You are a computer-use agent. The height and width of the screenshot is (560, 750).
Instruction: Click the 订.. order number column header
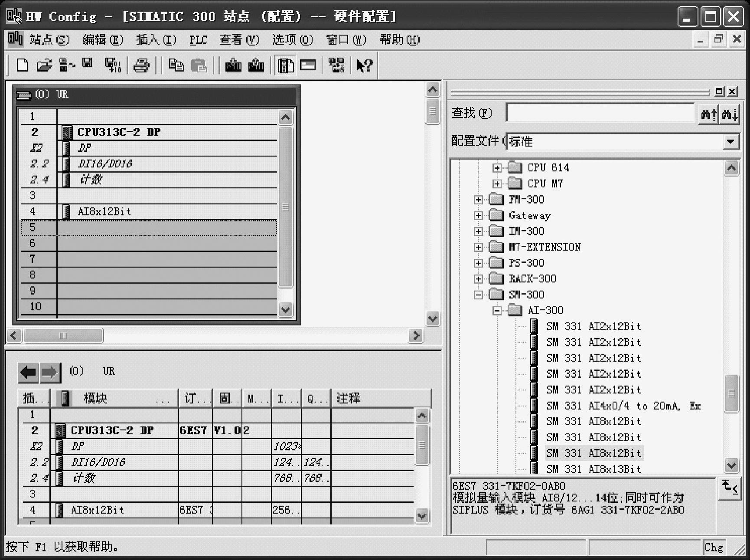[x=196, y=398]
